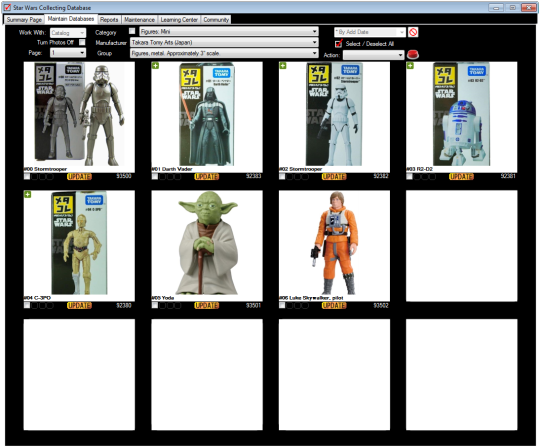Viewport: 540px width, 447px height.
Task: Open the Maintenance tab
Action: (x=139, y=20)
